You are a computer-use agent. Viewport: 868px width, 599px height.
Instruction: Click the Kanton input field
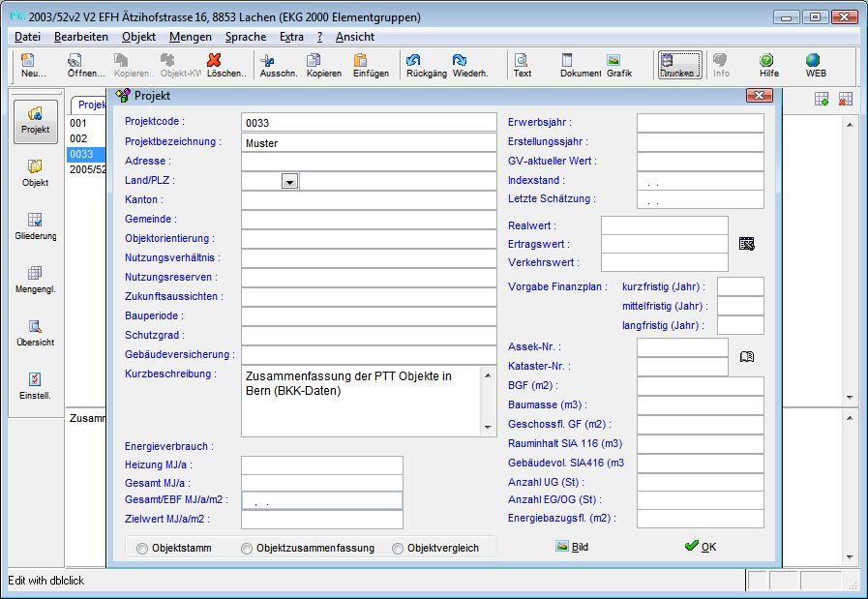(x=369, y=200)
